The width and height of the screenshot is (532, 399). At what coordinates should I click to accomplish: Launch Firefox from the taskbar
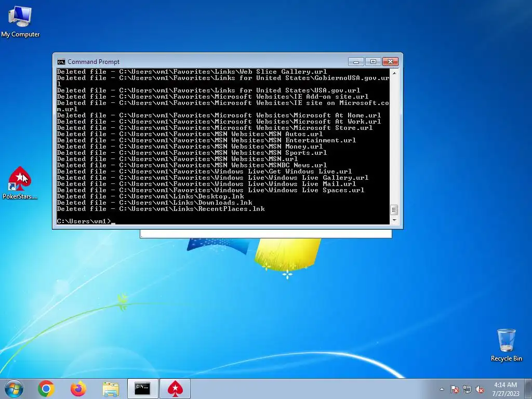point(78,389)
